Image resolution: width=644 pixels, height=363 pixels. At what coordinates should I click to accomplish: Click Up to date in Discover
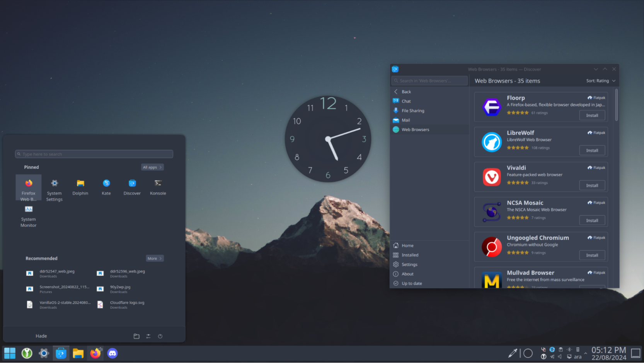pos(429,283)
